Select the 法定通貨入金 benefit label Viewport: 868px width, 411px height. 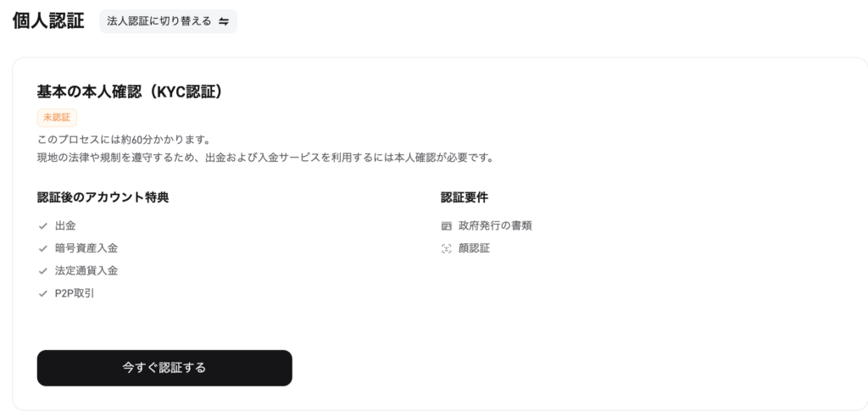point(86,271)
